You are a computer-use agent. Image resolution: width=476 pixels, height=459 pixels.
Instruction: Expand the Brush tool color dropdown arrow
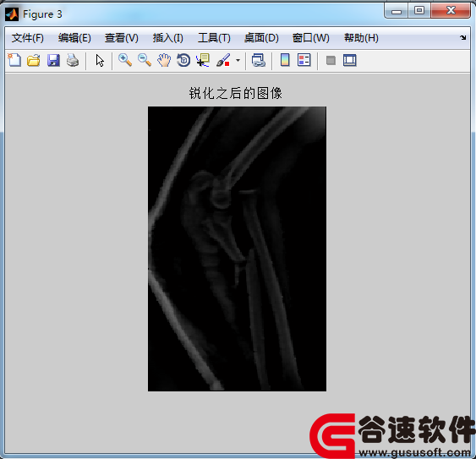coord(238,60)
